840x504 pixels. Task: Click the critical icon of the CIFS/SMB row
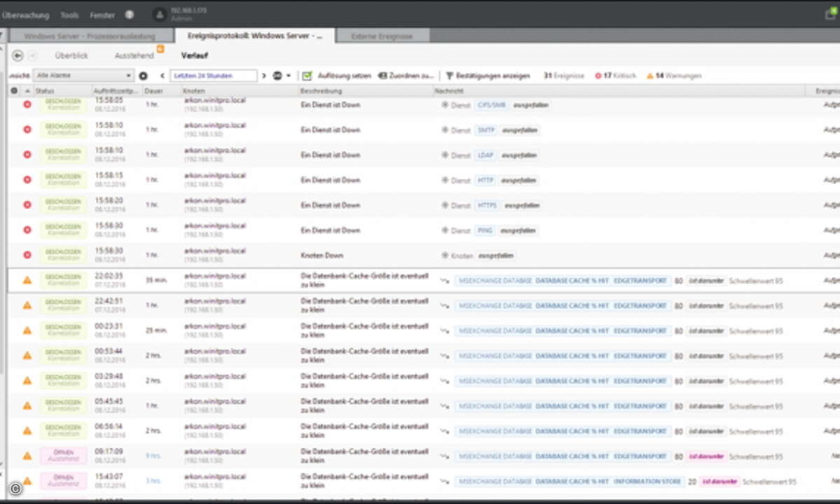click(27, 104)
